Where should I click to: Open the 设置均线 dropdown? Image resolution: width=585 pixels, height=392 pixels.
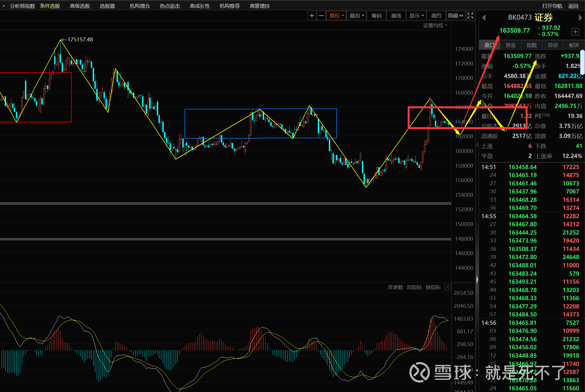tap(435, 26)
